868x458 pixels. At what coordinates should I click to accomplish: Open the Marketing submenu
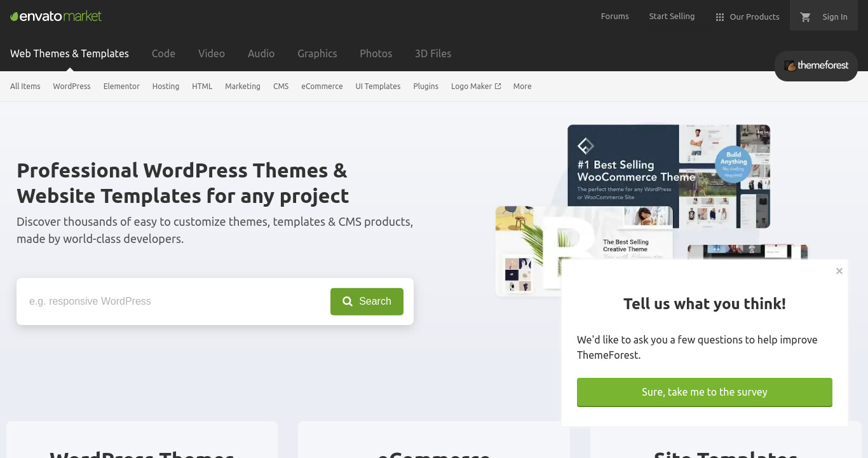(243, 87)
